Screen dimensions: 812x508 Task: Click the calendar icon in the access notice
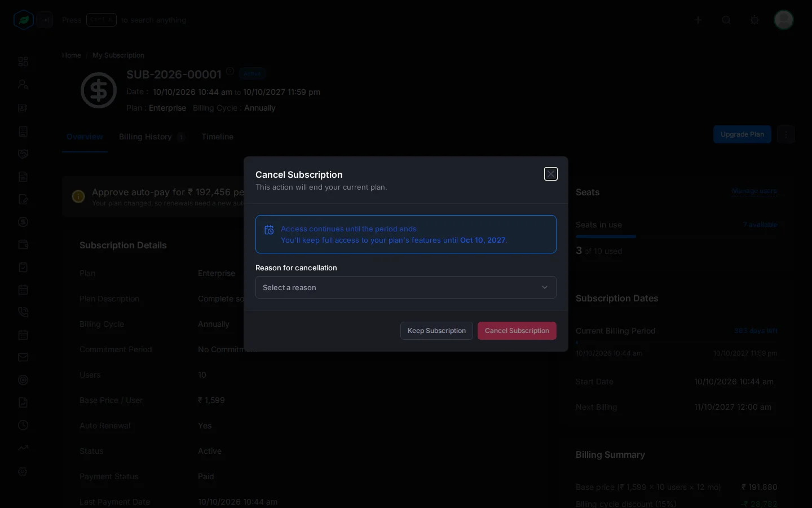269,230
